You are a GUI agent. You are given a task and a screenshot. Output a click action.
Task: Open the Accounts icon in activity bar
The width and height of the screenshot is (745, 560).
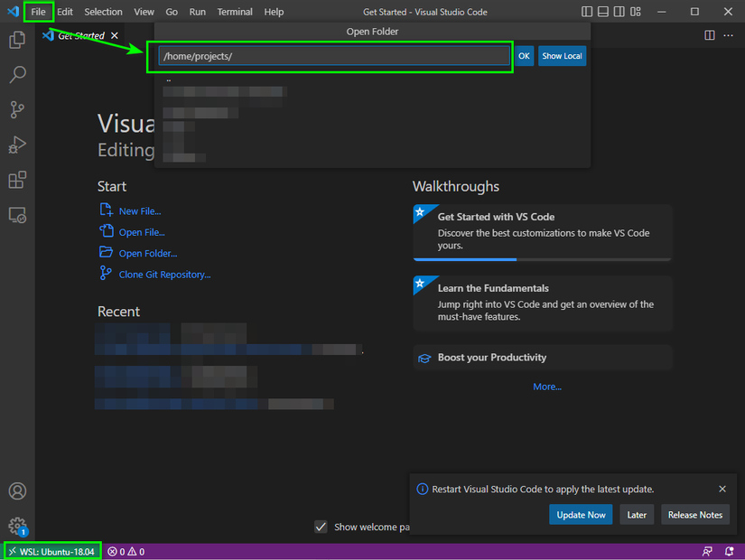[x=17, y=491]
